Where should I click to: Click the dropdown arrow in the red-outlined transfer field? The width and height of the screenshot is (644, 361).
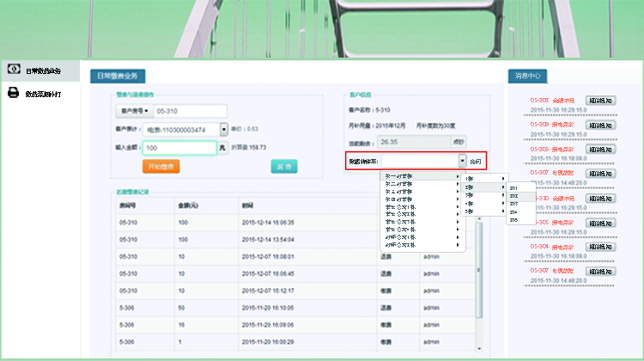pos(463,161)
